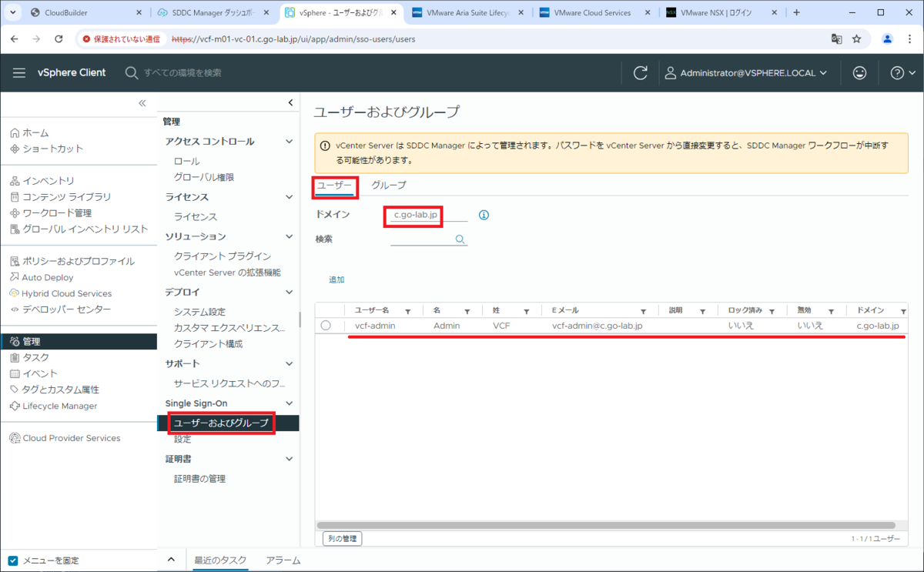Collapse アクセス コントロール section

(290, 142)
